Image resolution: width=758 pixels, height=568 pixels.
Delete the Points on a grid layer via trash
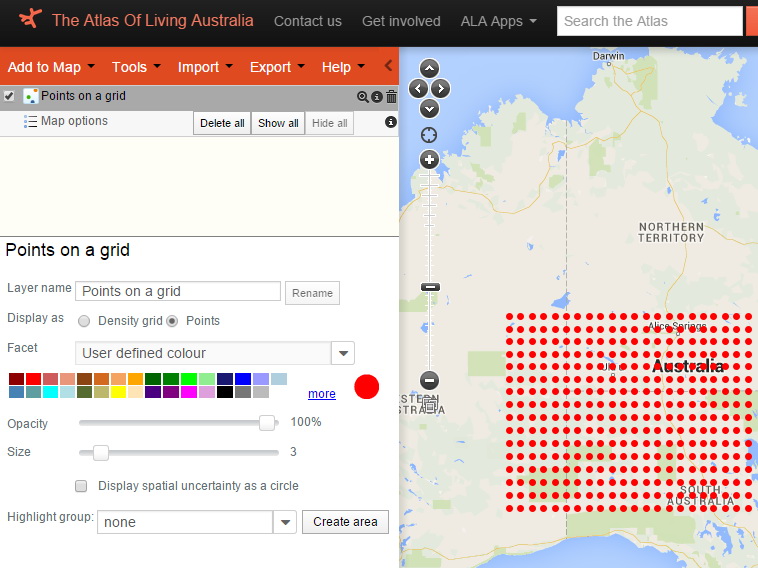(392, 96)
